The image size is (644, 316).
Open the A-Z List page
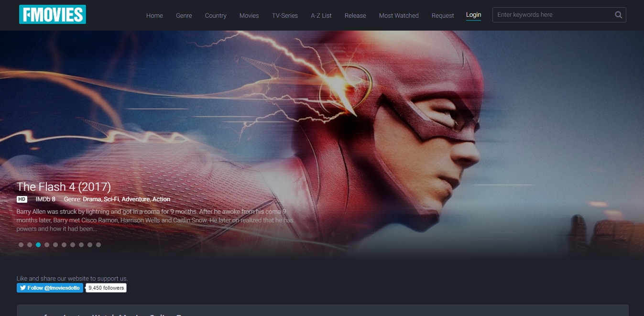(321, 16)
